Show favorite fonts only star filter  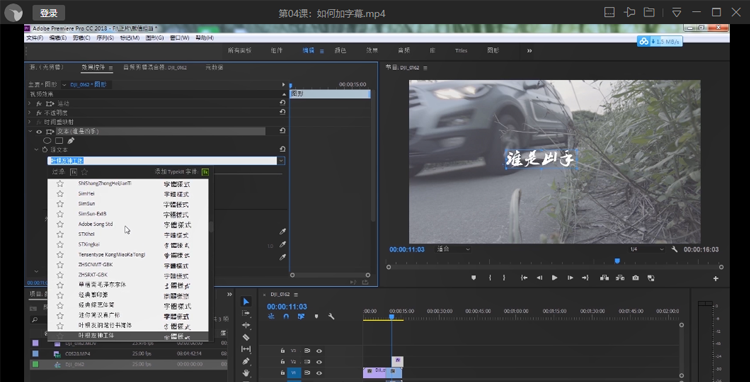tap(84, 172)
